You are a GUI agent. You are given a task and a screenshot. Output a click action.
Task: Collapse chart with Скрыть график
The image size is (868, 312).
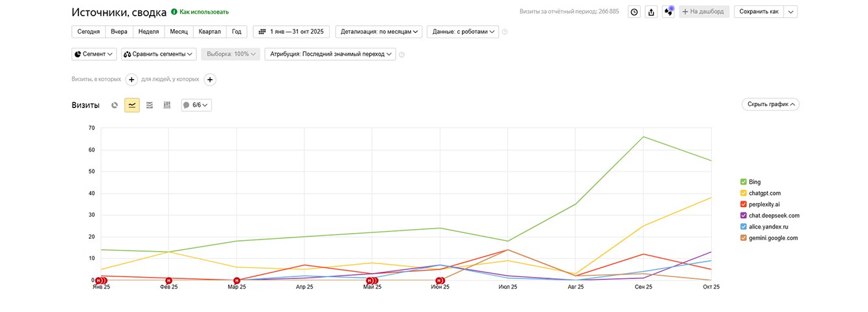770,104
